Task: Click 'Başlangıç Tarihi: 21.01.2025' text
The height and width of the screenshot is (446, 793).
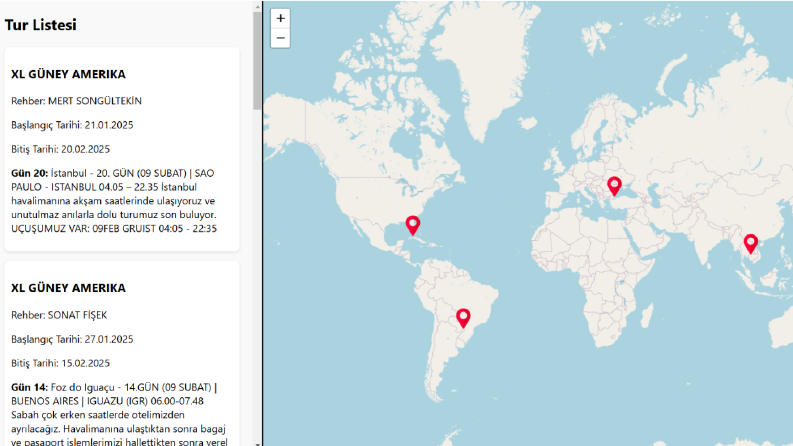Action: tap(72, 125)
